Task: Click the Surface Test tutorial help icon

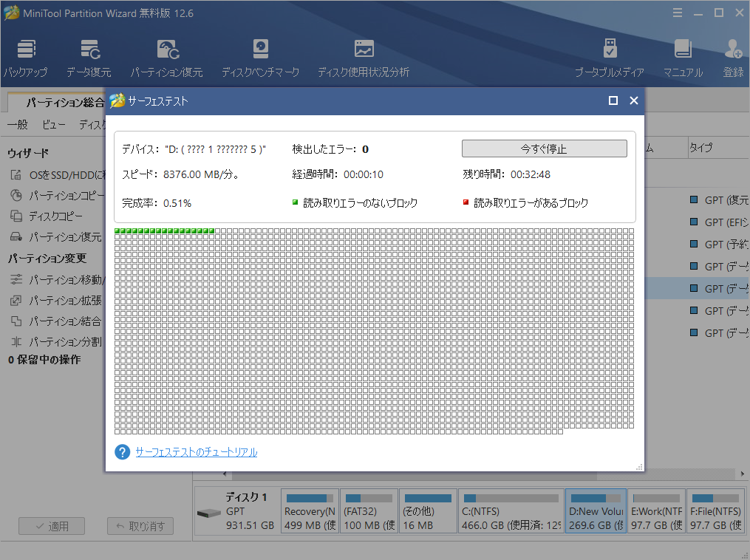Action: pos(123,452)
